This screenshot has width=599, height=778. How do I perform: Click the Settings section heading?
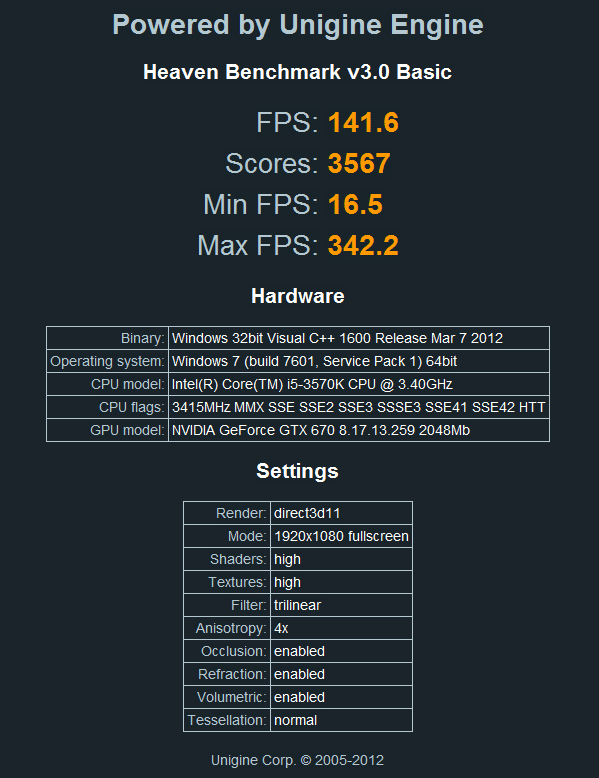click(297, 471)
